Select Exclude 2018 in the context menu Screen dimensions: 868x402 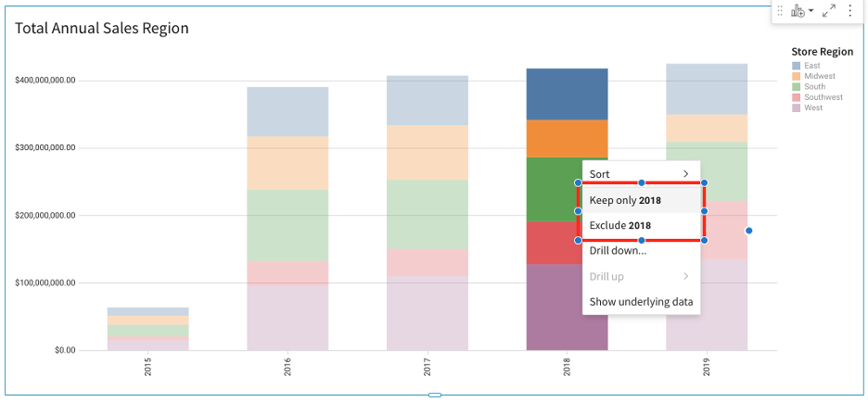(x=620, y=225)
